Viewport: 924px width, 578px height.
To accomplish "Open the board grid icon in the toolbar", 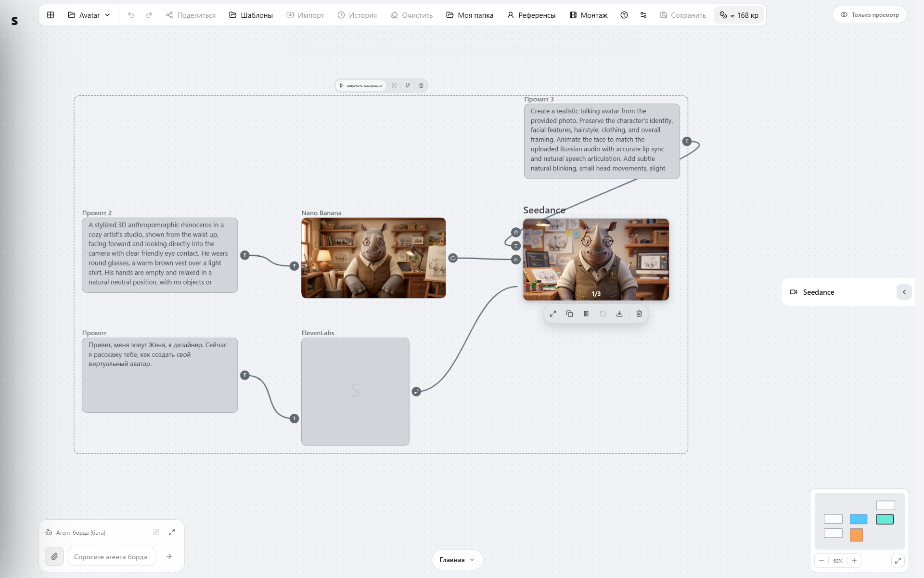I will (x=51, y=15).
